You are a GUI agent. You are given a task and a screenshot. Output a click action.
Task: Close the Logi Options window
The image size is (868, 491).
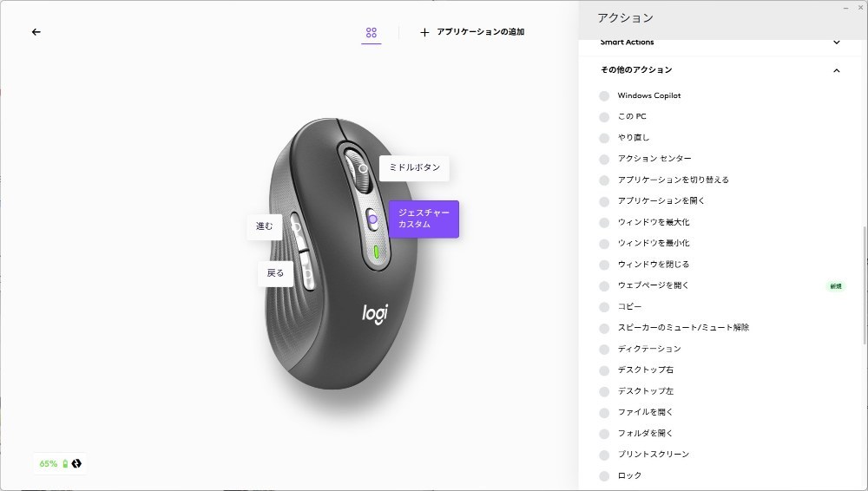pos(861,8)
